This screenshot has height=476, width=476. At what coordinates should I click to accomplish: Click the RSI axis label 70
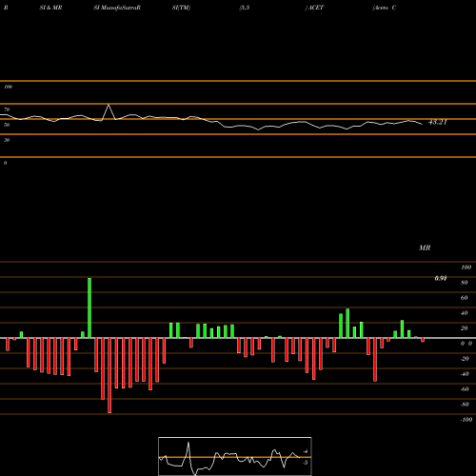coord(7,109)
